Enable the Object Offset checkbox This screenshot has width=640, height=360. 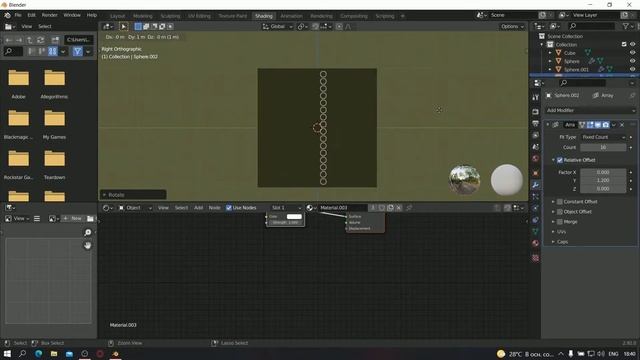tap(560, 212)
